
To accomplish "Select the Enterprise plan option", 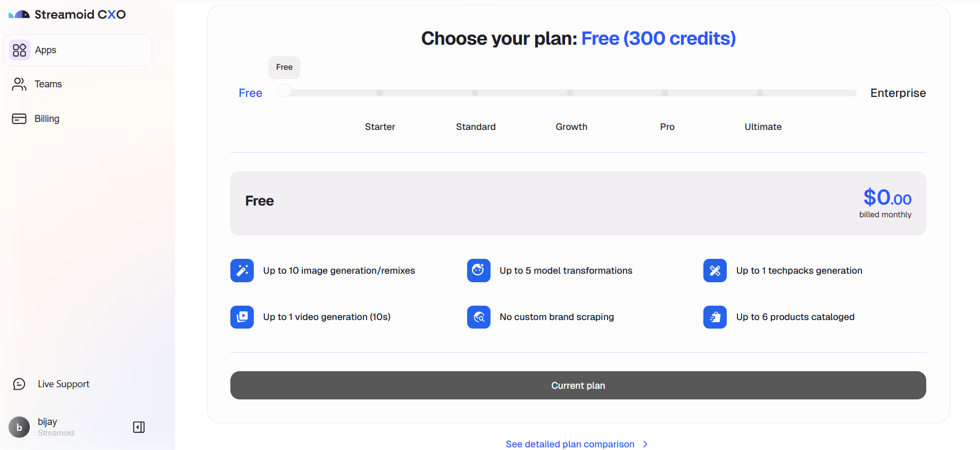I will tap(898, 93).
